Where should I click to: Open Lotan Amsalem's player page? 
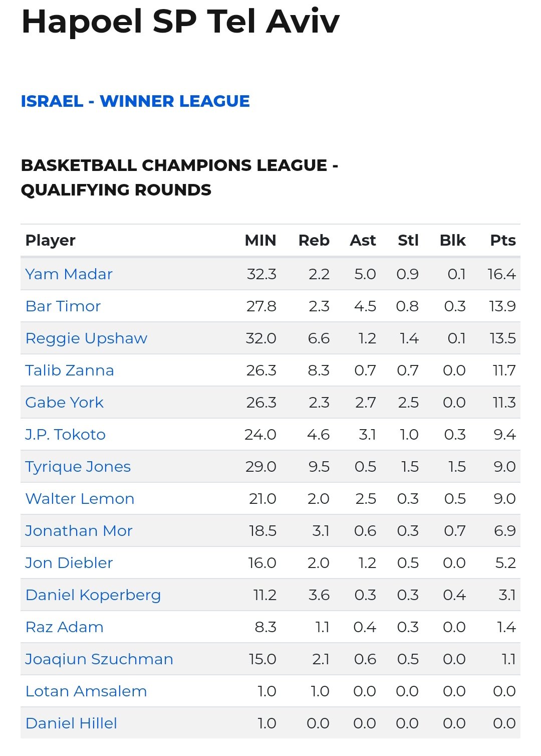[86, 691]
